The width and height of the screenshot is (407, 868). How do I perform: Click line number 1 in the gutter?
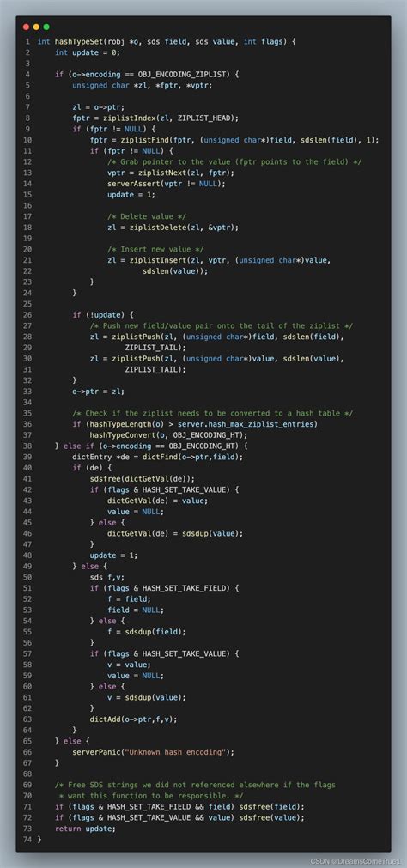27,42
